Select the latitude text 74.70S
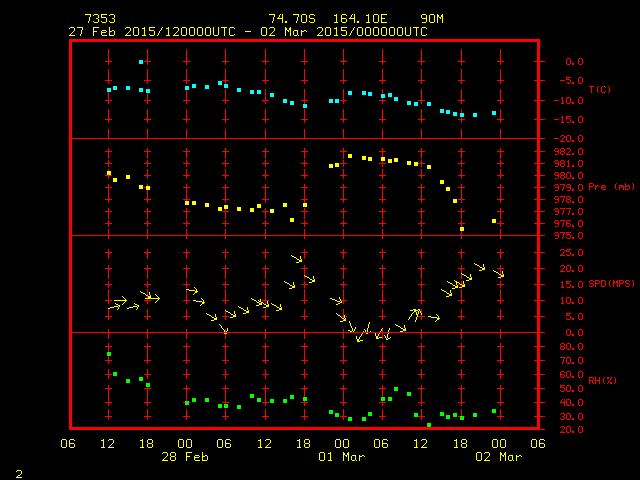640x480 pixels. 292,19
